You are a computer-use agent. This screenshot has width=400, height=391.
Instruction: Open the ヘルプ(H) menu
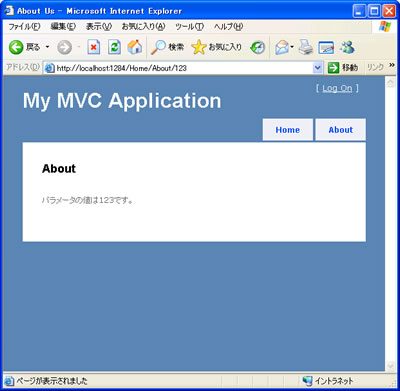pyautogui.click(x=228, y=26)
